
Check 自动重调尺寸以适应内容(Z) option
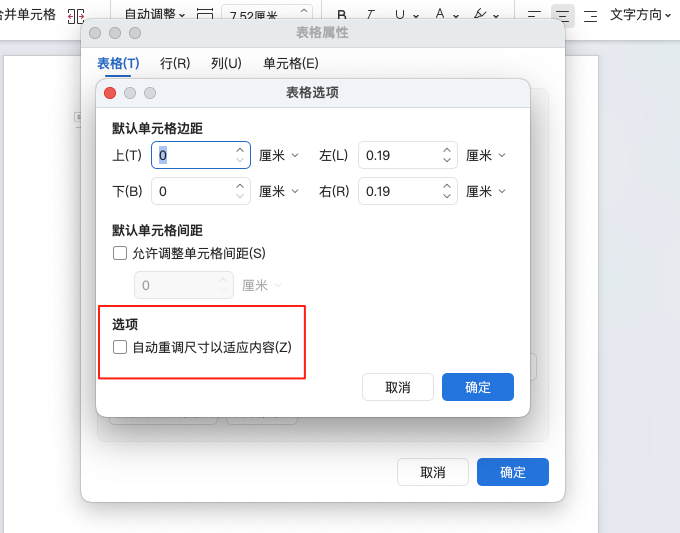coord(120,347)
